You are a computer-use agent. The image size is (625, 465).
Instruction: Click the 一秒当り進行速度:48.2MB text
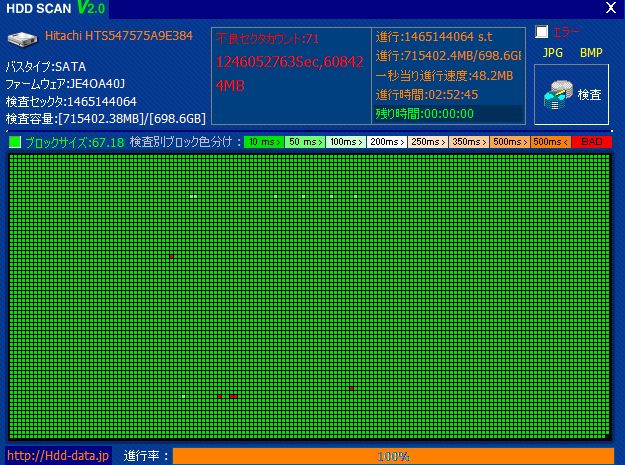click(x=444, y=75)
